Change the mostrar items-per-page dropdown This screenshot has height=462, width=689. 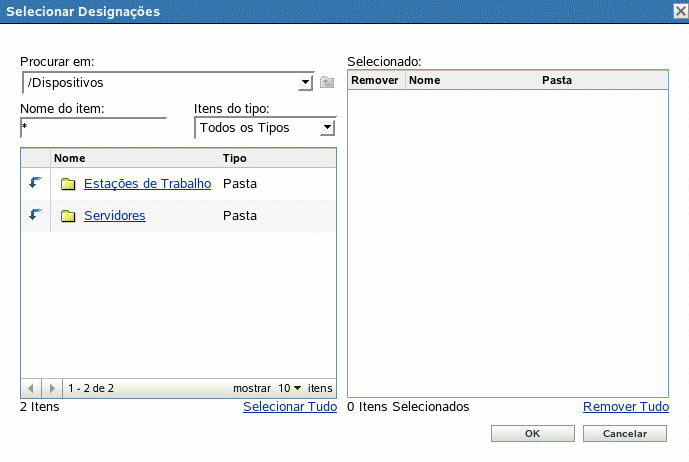(x=290, y=387)
